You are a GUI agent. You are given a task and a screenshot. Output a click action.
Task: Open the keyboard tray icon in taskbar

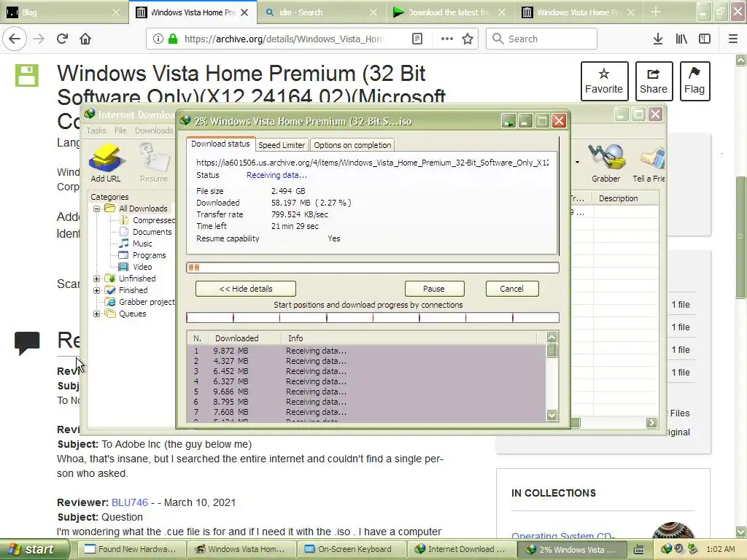point(639,549)
